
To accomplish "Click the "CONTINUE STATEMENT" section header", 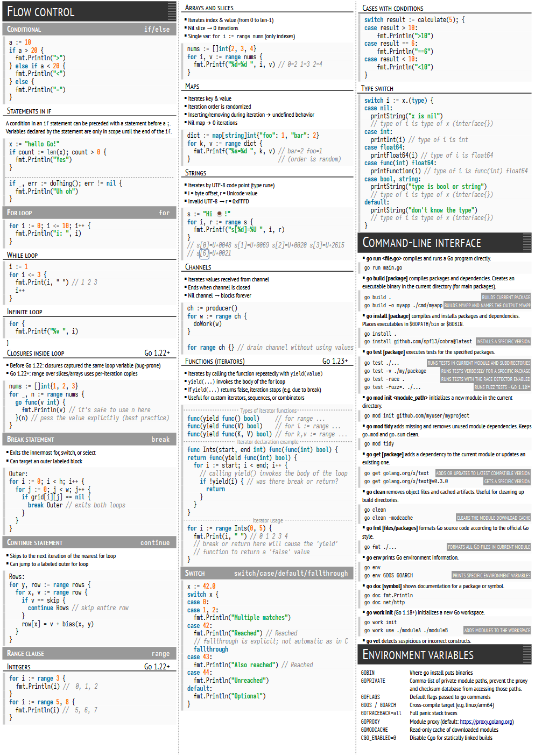I will [x=89, y=542].
